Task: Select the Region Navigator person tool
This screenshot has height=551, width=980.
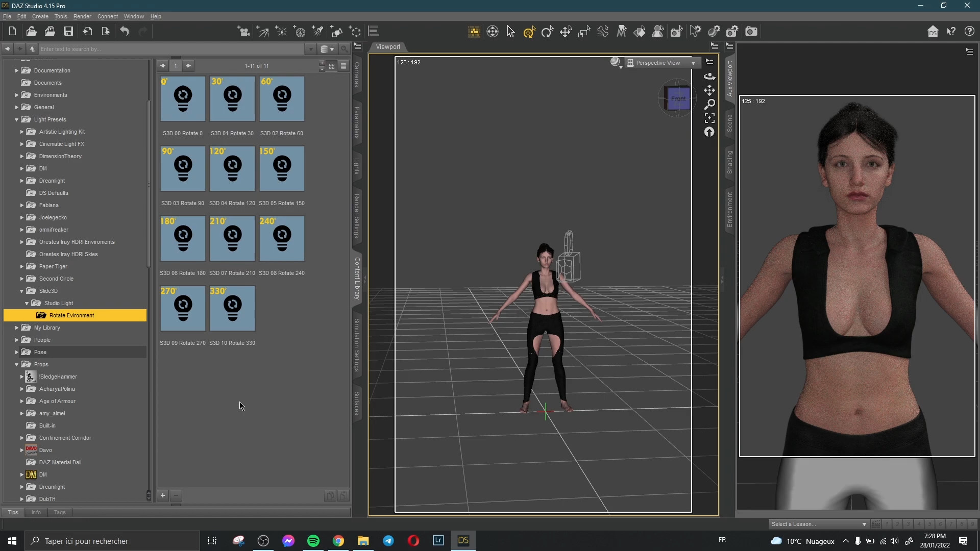Action: pos(658,32)
